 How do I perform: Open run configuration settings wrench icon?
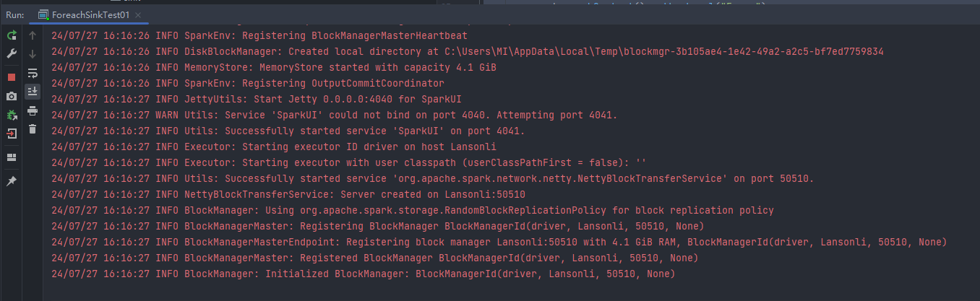[x=12, y=53]
